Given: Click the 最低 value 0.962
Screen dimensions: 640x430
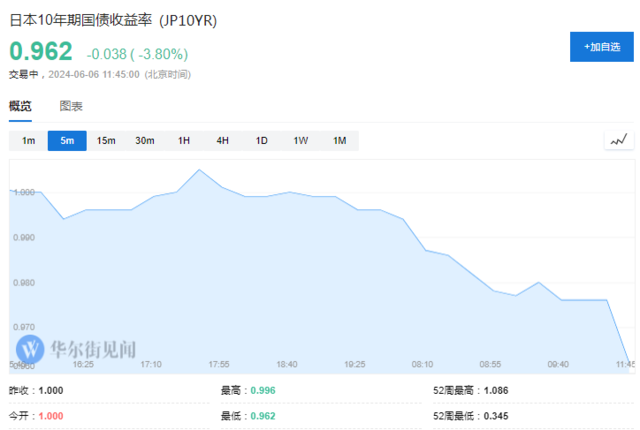Looking at the screenshot, I should [x=261, y=416].
